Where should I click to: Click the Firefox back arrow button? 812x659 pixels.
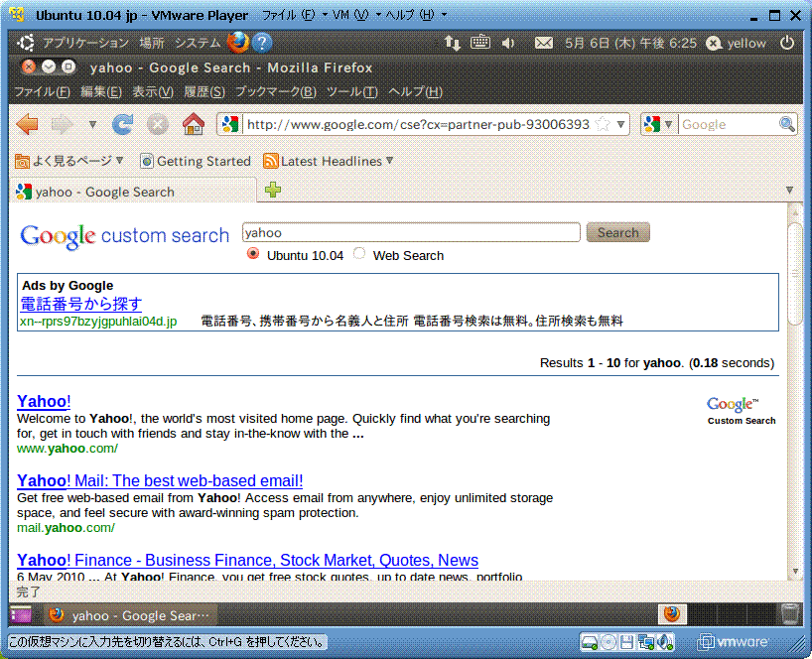(27, 124)
